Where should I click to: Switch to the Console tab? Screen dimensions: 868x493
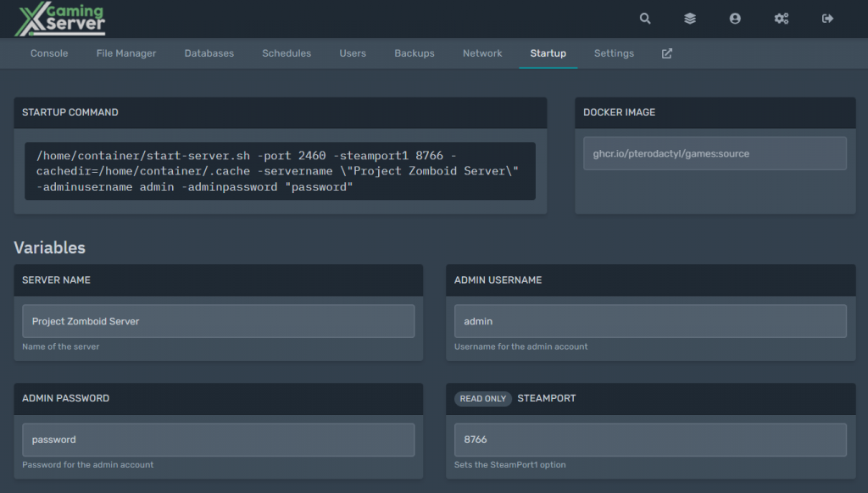tap(49, 53)
